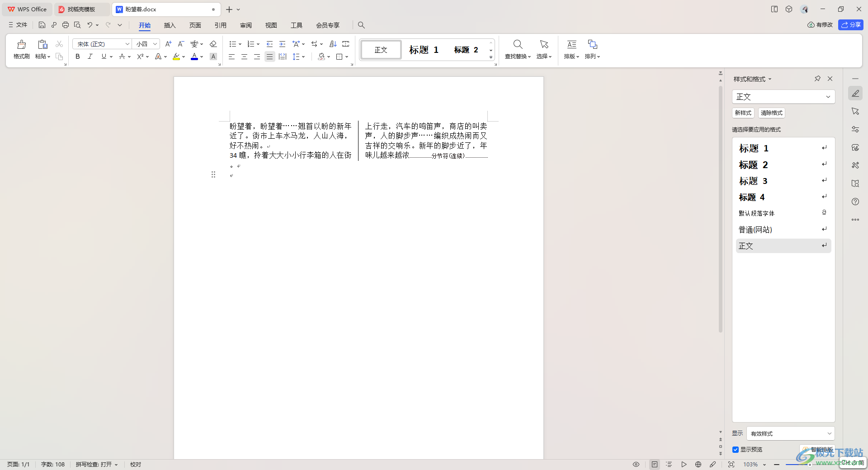Click the Cut scissors icon
The image size is (868, 470).
pos(59,44)
